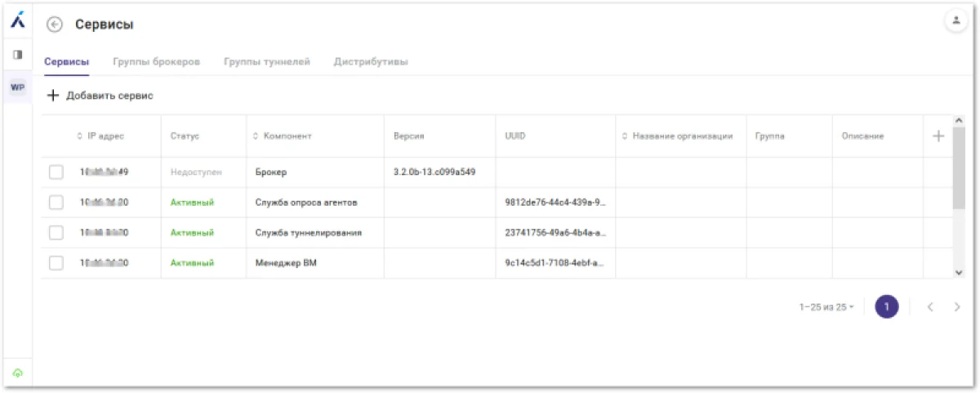Switch to the Сервисы tab
The height and width of the screenshot is (393, 980).
click(66, 62)
